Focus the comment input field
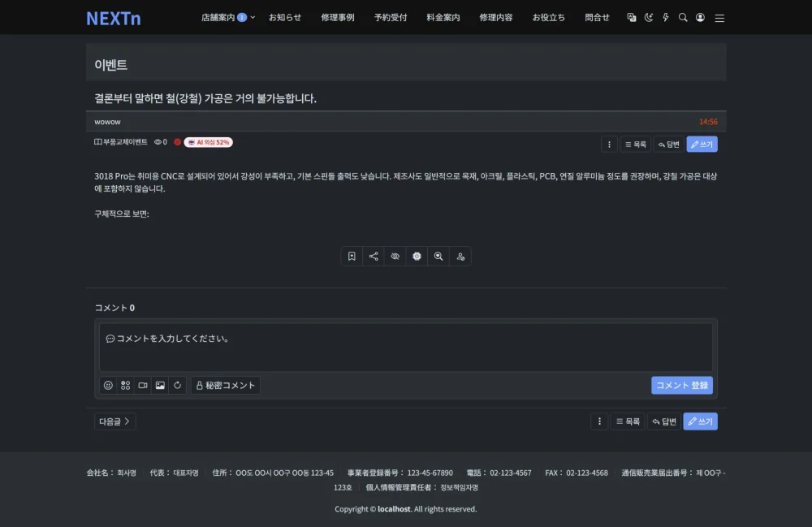Image resolution: width=812 pixels, height=527 pixels. [406, 348]
